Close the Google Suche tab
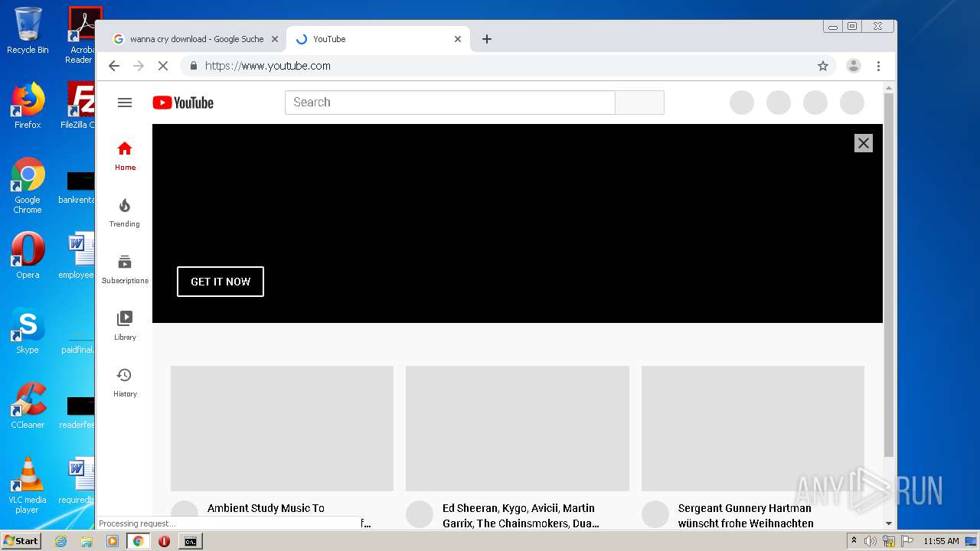Image resolution: width=980 pixels, height=551 pixels. [x=275, y=39]
